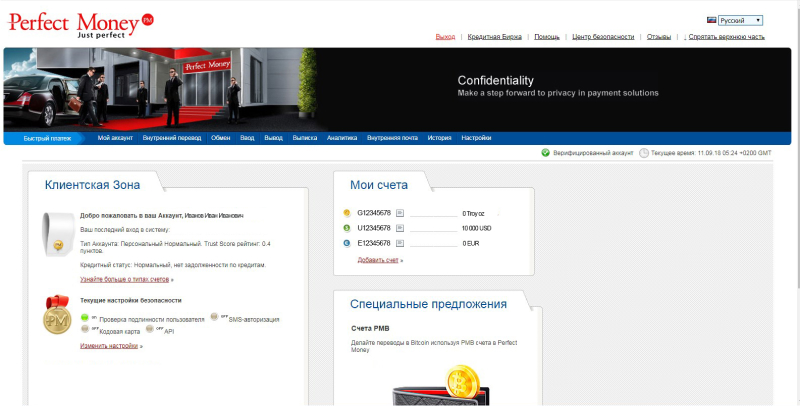The width and height of the screenshot is (800, 406).
Task: Click the green verified account checkmark
Action: pos(545,153)
